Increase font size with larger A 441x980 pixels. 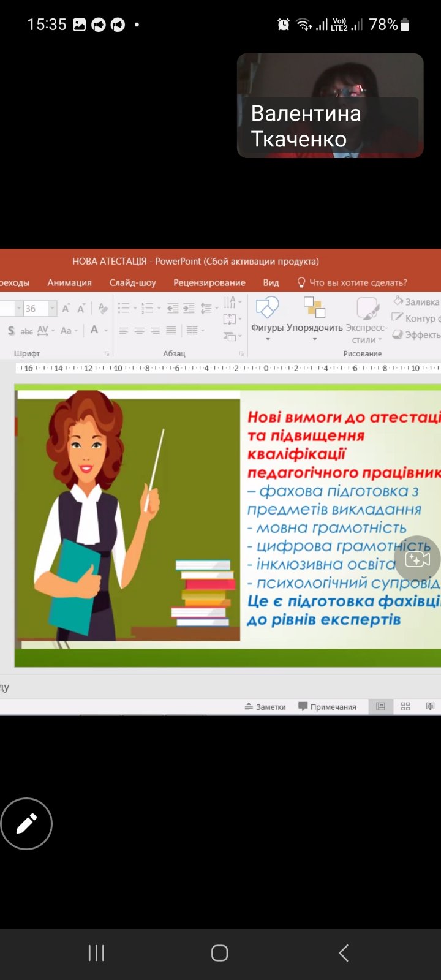coord(66,309)
